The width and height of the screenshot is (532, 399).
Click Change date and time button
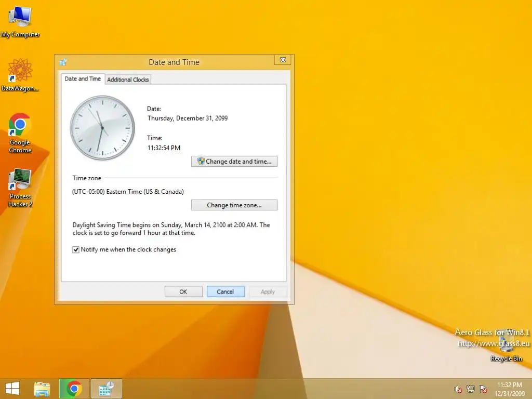[x=234, y=162]
